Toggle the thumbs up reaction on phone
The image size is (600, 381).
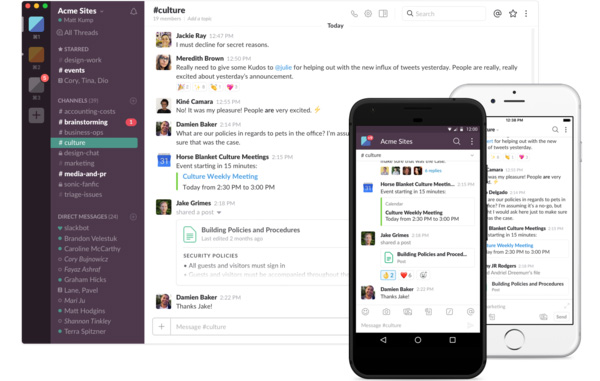point(388,275)
